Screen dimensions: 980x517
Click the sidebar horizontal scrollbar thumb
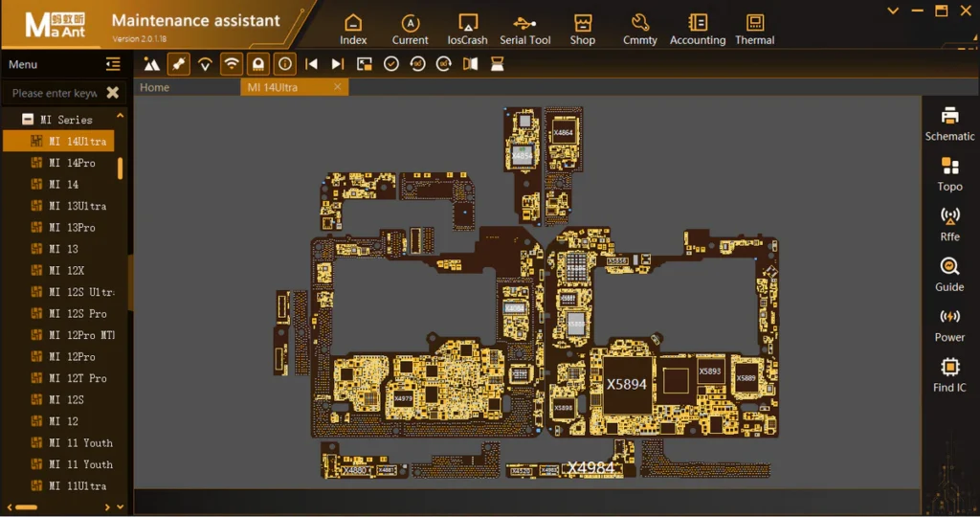(x=26, y=507)
